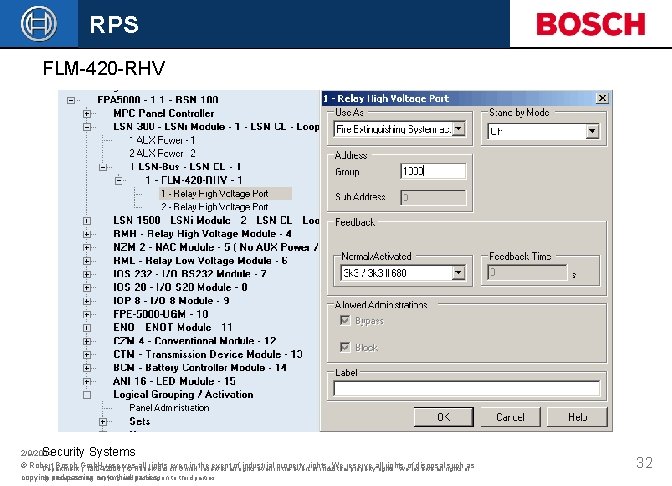The height and width of the screenshot is (486, 672).
Task: Select BCM - Battery Controller Module - 14
Action: tap(200, 368)
